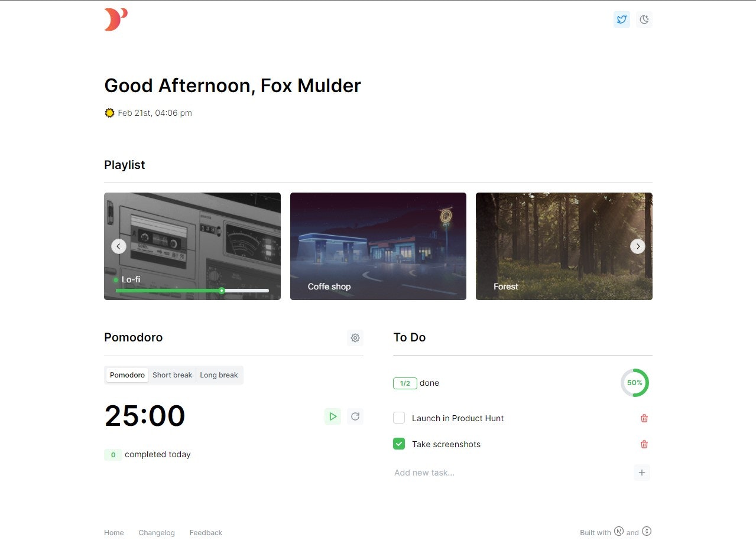The height and width of the screenshot is (547, 756).
Task: Click the Next.js icon in footer
Action: click(619, 531)
